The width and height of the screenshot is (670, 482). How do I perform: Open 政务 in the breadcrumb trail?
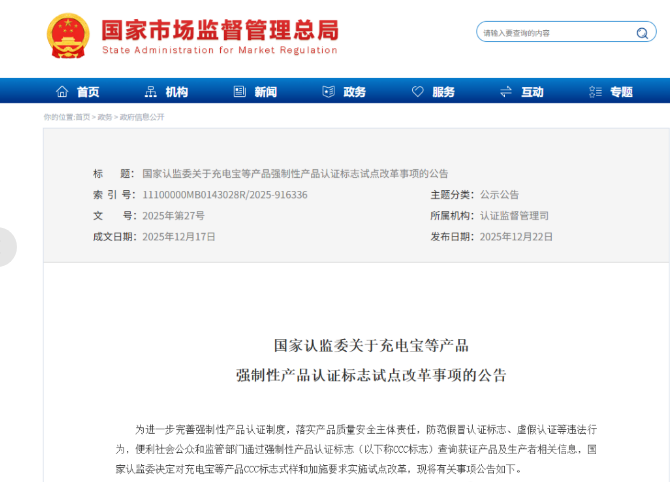pos(105,117)
